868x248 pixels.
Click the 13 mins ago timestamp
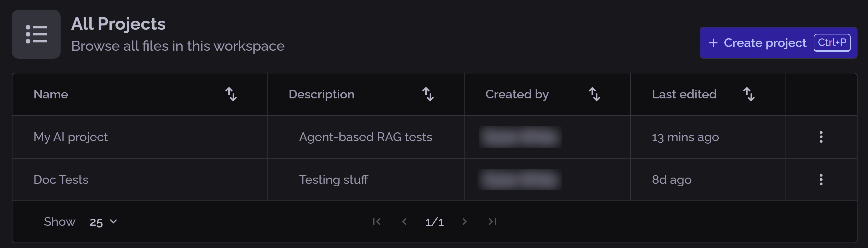[x=685, y=137]
